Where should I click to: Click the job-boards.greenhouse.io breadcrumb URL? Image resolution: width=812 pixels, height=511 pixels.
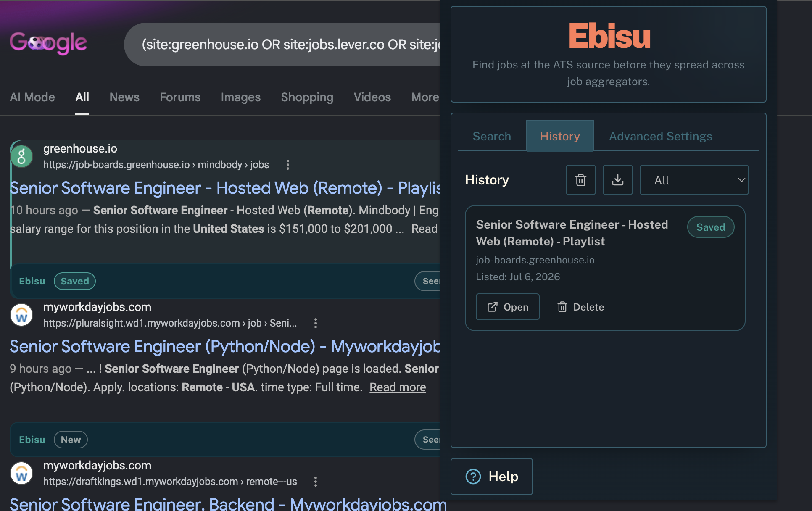coord(156,165)
